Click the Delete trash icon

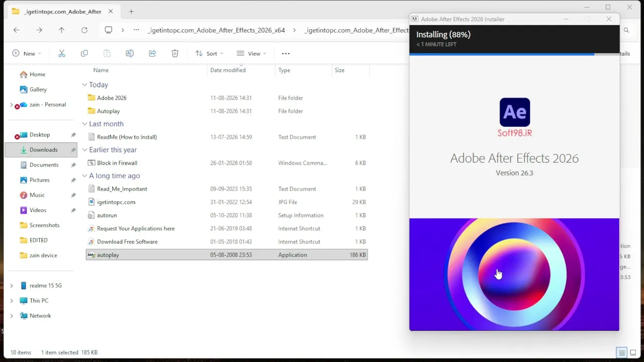pos(175,53)
